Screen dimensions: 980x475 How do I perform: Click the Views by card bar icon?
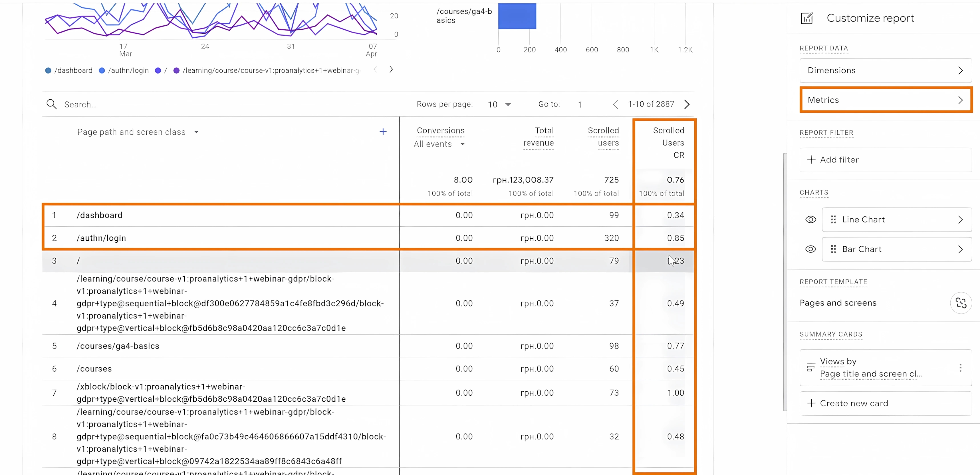coord(811,368)
